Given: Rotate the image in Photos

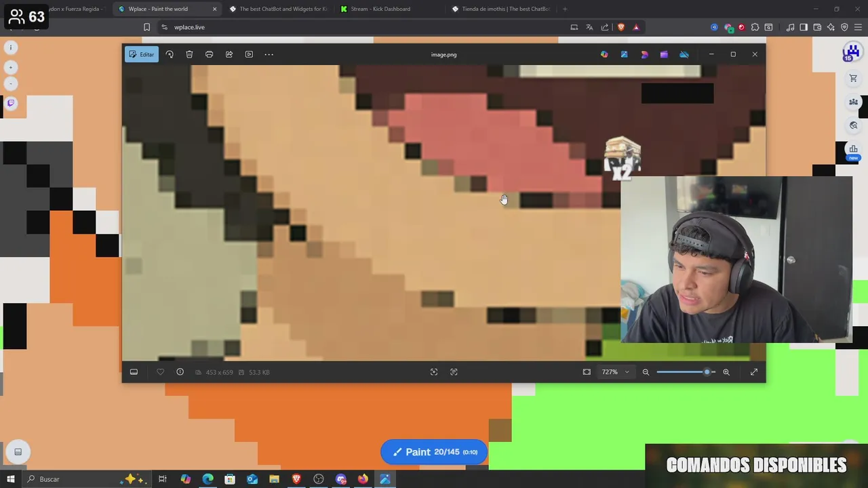Looking at the screenshot, I should 170,54.
